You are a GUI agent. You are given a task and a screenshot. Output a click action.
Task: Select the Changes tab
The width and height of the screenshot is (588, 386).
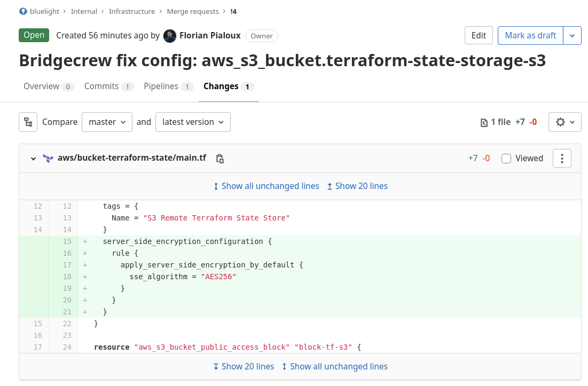(229, 86)
